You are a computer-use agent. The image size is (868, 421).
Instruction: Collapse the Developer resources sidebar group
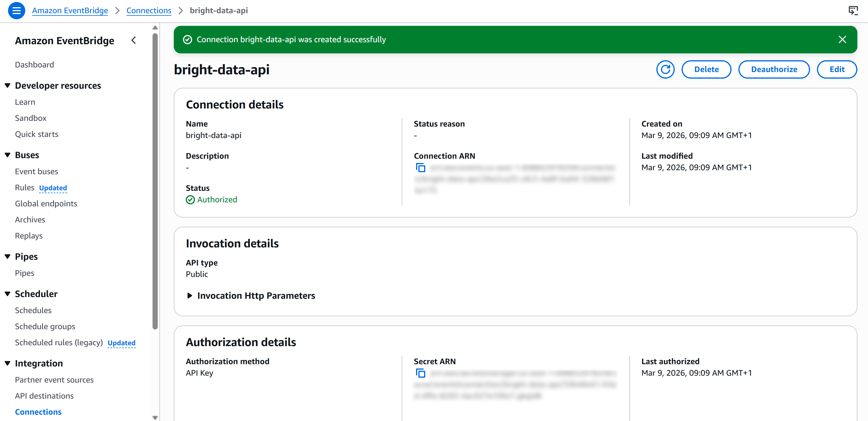[x=7, y=86]
